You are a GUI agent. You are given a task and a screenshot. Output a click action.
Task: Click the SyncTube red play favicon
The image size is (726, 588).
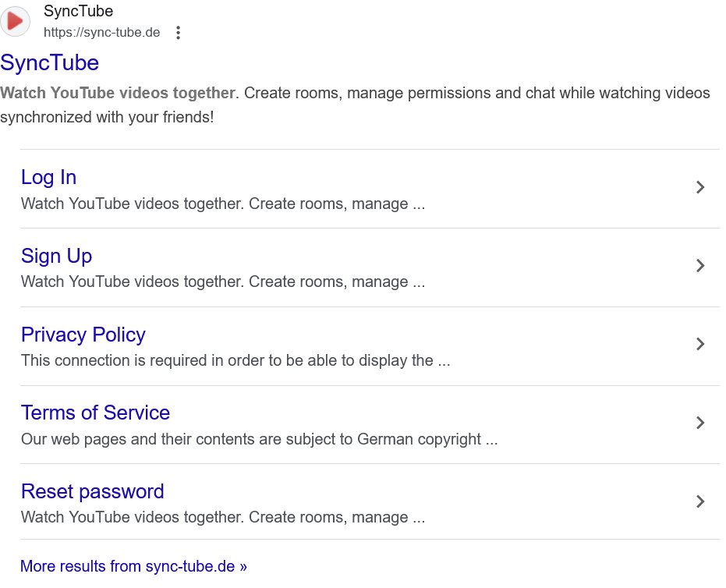pos(15,21)
